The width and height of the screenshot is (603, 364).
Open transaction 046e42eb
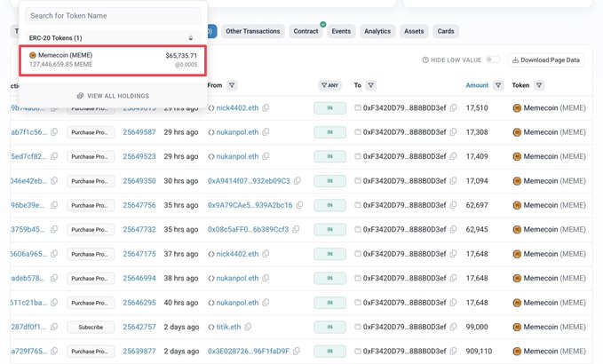point(29,180)
